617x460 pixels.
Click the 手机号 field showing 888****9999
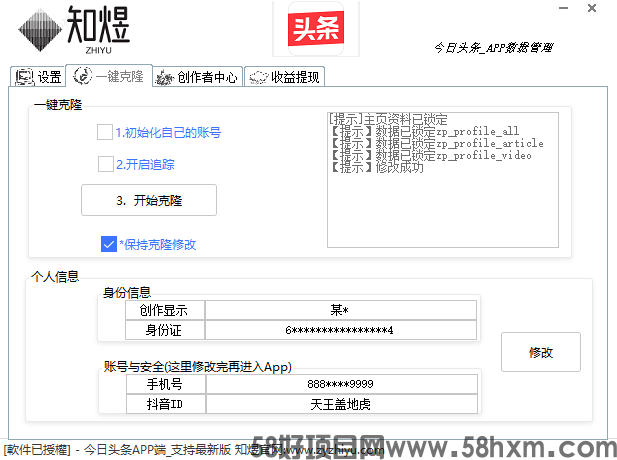pyautogui.click(x=342, y=384)
